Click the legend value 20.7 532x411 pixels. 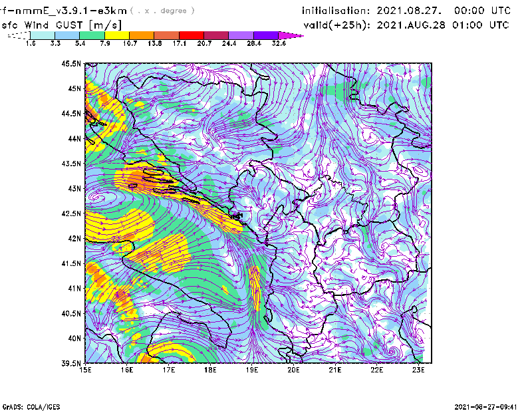tap(204, 43)
